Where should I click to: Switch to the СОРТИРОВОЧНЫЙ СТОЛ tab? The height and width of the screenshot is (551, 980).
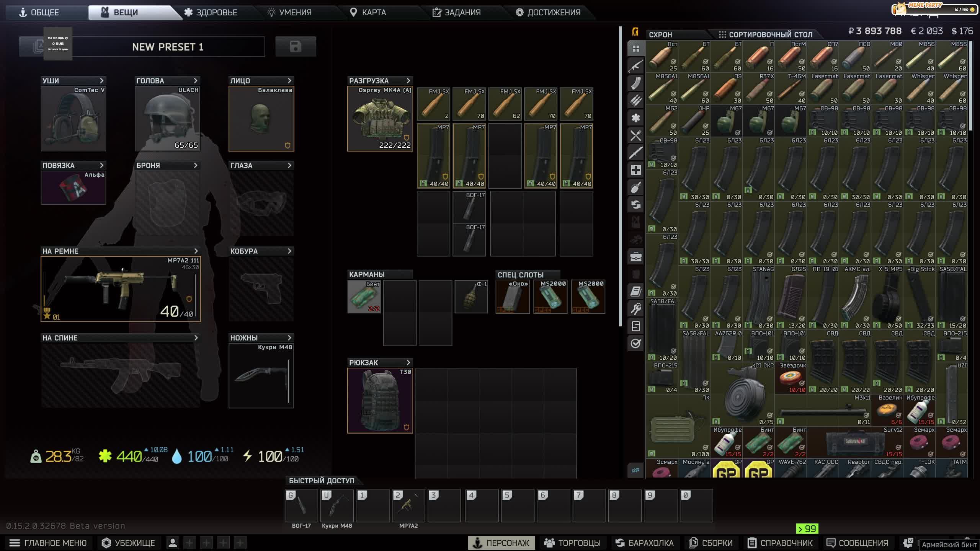771,34
